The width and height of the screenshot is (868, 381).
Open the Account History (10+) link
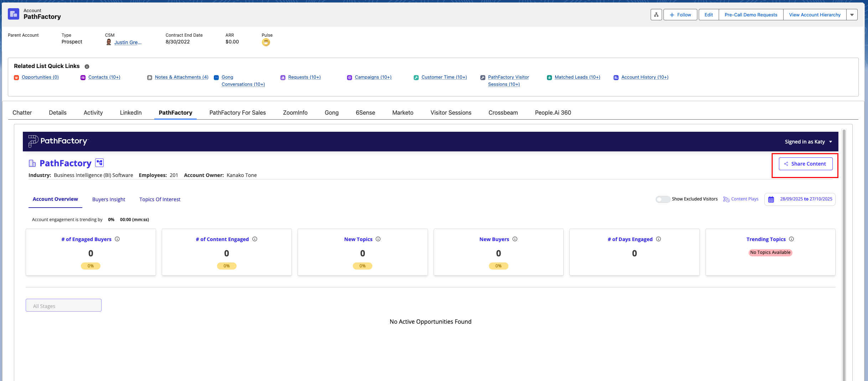pos(645,77)
